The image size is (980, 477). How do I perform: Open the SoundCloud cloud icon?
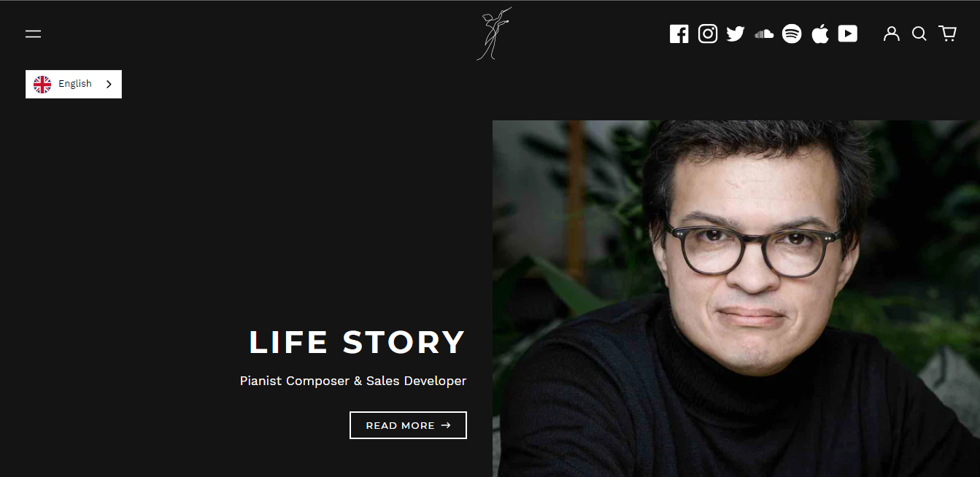coord(764,34)
